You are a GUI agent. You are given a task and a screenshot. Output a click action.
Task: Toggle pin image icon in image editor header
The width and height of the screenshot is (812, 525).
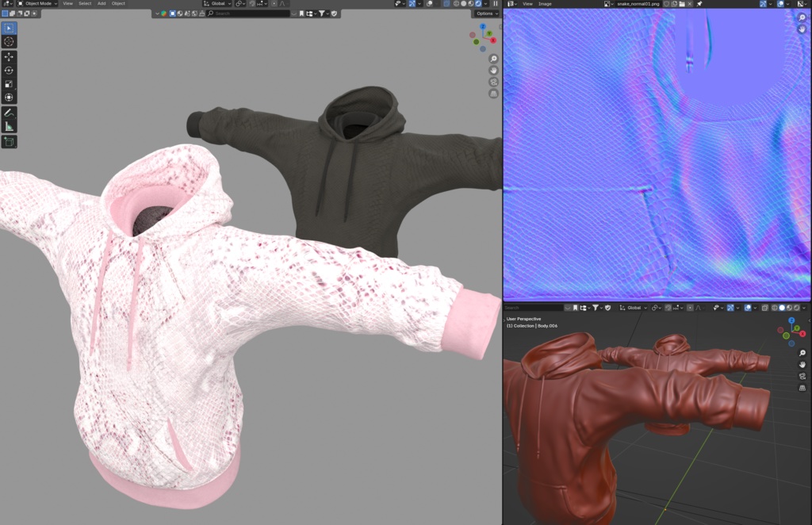pyautogui.click(x=699, y=4)
